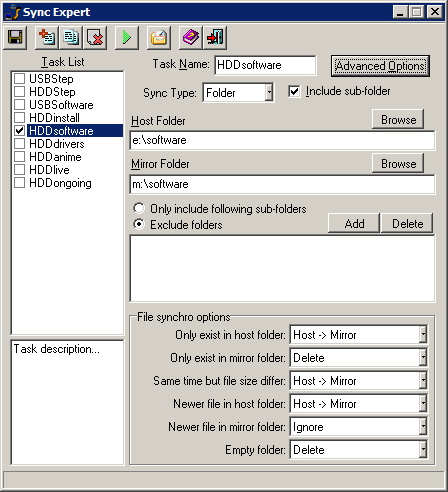This screenshot has height=492, width=448.
Task: Browse for the Host Folder
Action: coord(398,119)
